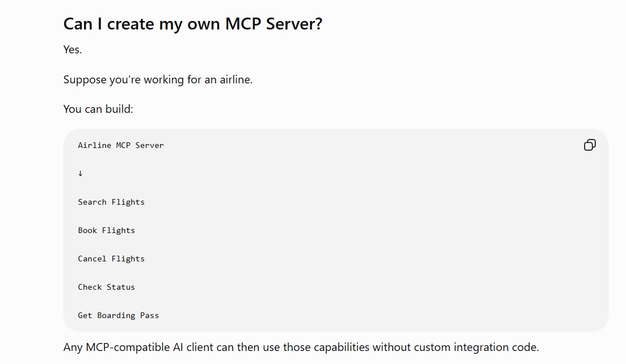
Task: Click 'Airline MCP Server' line in code block
Action: pos(121,146)
